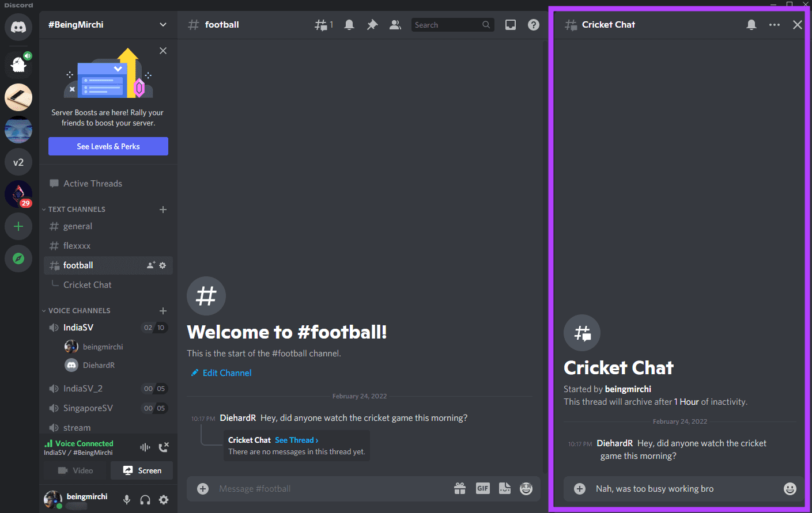Open the v2 server

[18, 162]
